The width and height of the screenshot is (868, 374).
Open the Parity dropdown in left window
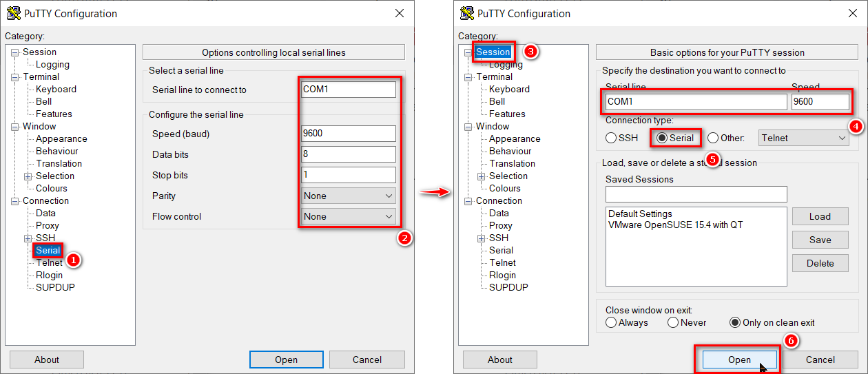click(x=349, y=196)
